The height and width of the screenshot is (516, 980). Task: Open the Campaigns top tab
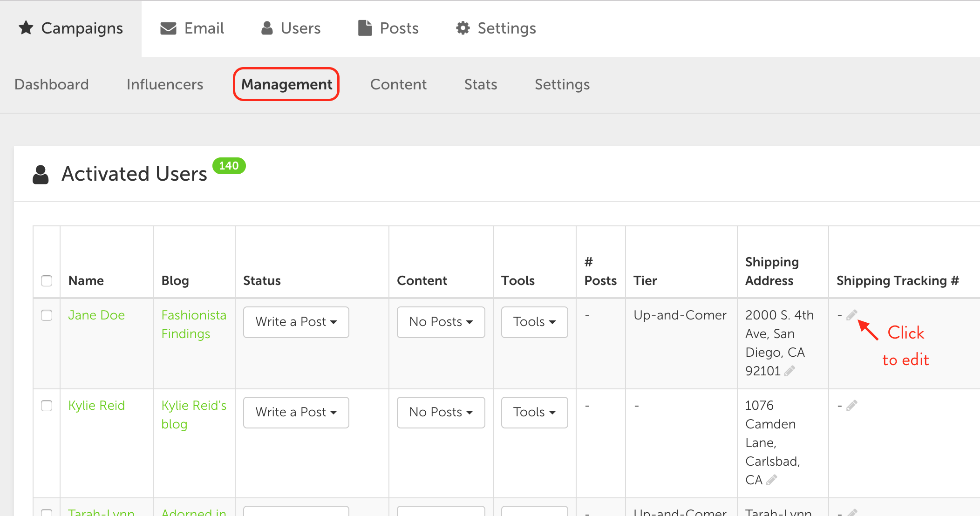click(71, 28)
